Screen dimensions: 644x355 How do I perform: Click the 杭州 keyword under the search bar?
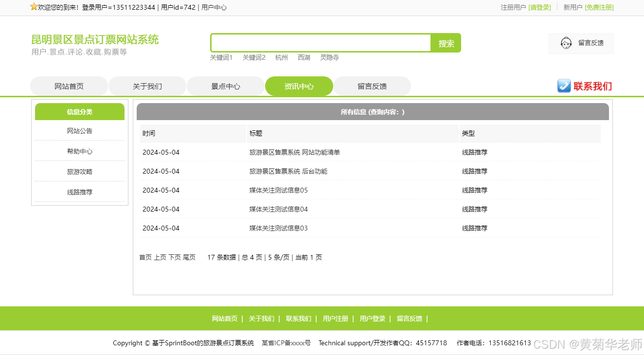click(x=281, y=57)
